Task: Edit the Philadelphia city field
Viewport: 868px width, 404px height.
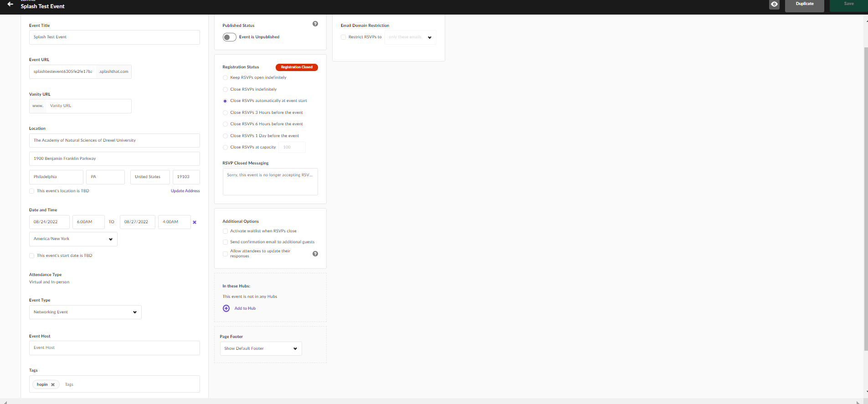Action: tap(56, 177)
